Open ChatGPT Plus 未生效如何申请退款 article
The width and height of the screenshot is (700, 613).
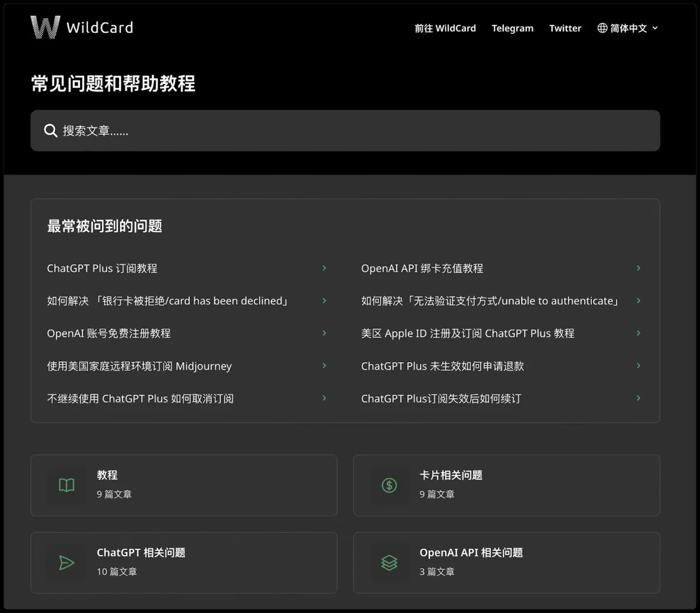(x=443, y=366)
